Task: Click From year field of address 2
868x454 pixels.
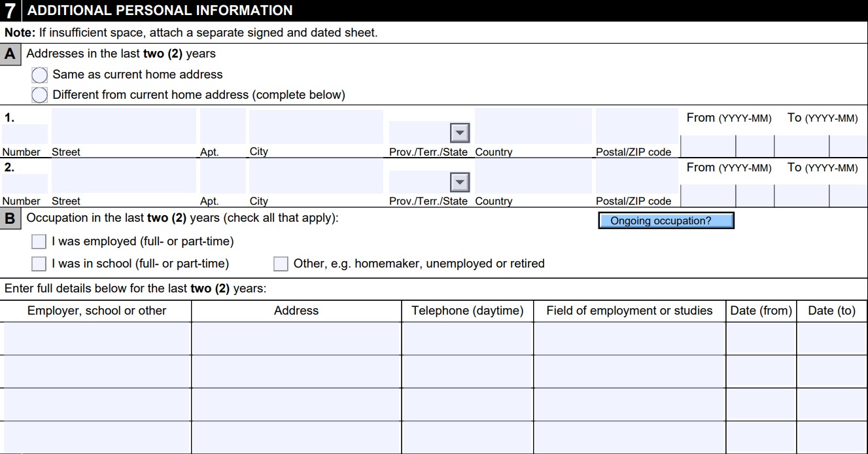Action: click(x=708, y=196)
